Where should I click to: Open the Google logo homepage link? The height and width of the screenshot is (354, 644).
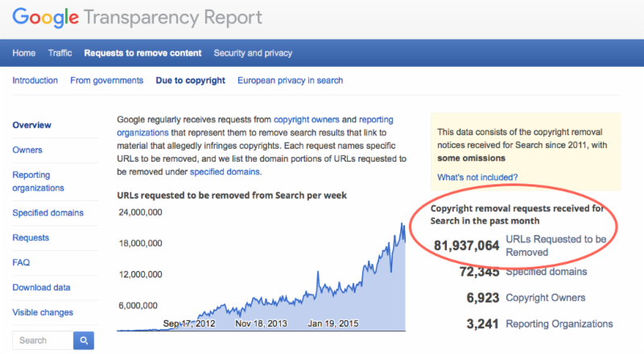coord(46,18)
